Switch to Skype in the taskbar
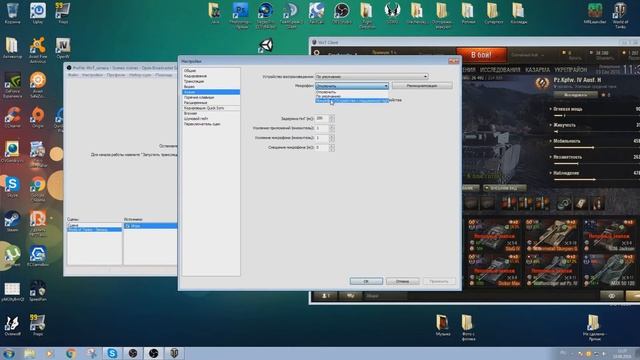Screen dimensions: 640x360 tap(112, 353)
